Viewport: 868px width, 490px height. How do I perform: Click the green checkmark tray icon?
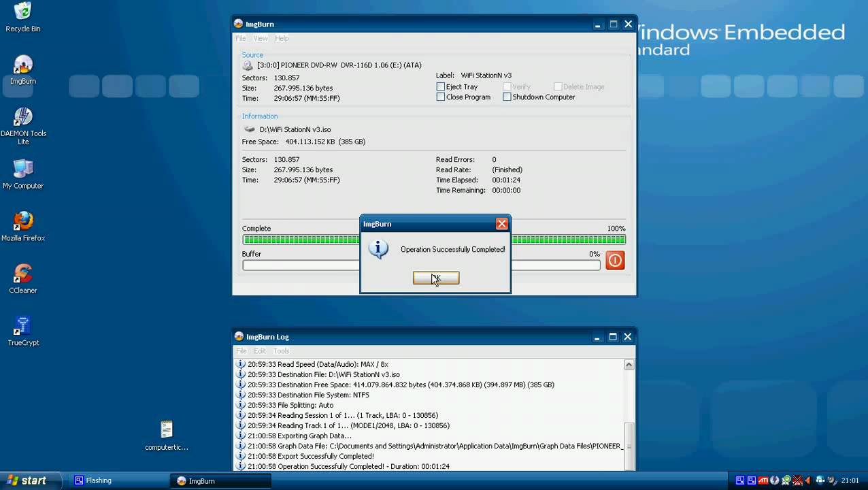coord(787,480)
